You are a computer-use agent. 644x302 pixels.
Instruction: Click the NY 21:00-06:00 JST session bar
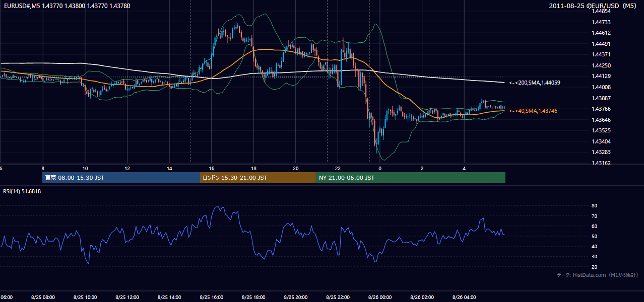pyautogui.click(x=411, y=178)
